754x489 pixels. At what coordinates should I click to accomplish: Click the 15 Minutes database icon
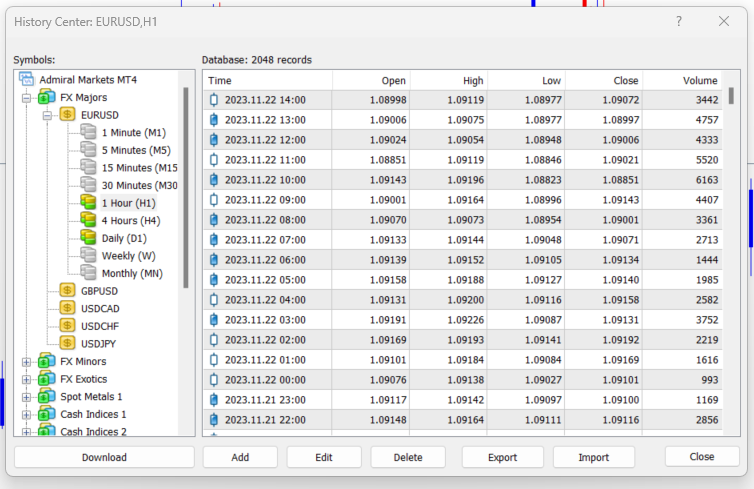(88, 167)
